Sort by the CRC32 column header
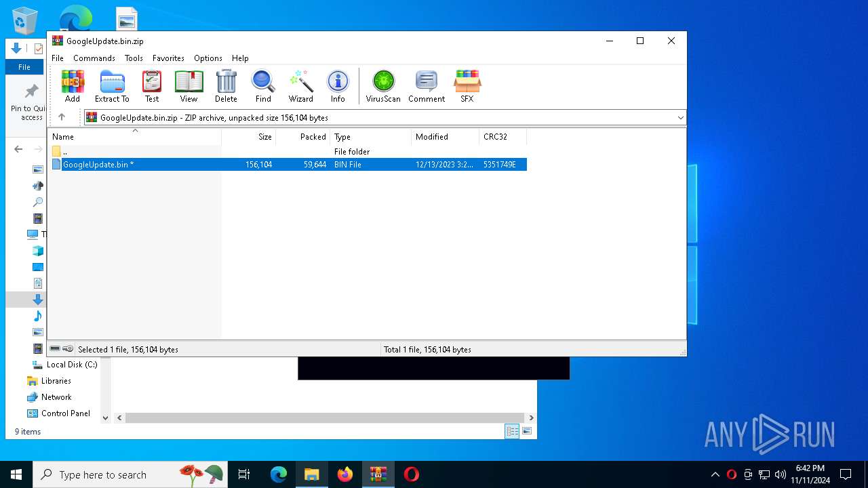The image size is (868, 488). click(503, 137)
